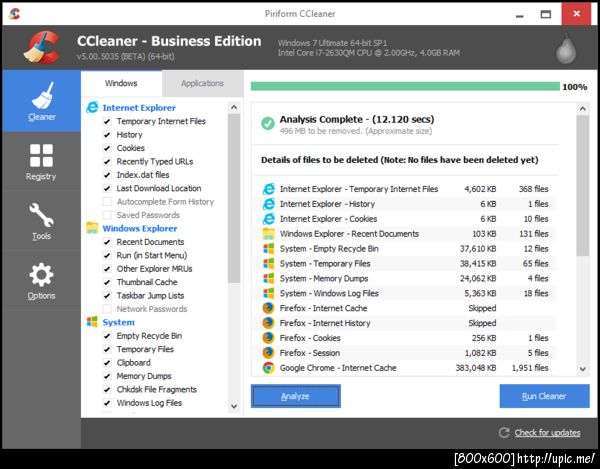Viewport: 600px width, 469px height.
Task: Click the Analyze button
Action: (295, 396)
